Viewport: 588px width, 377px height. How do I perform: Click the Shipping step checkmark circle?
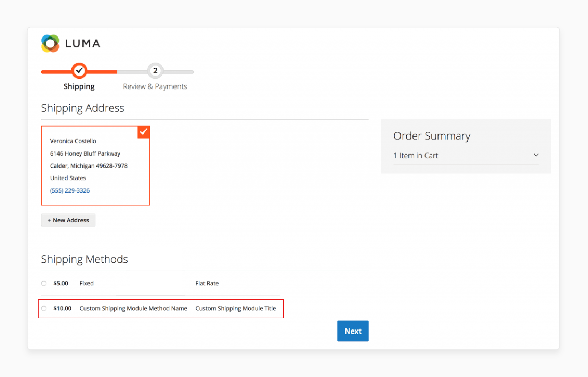79,71
